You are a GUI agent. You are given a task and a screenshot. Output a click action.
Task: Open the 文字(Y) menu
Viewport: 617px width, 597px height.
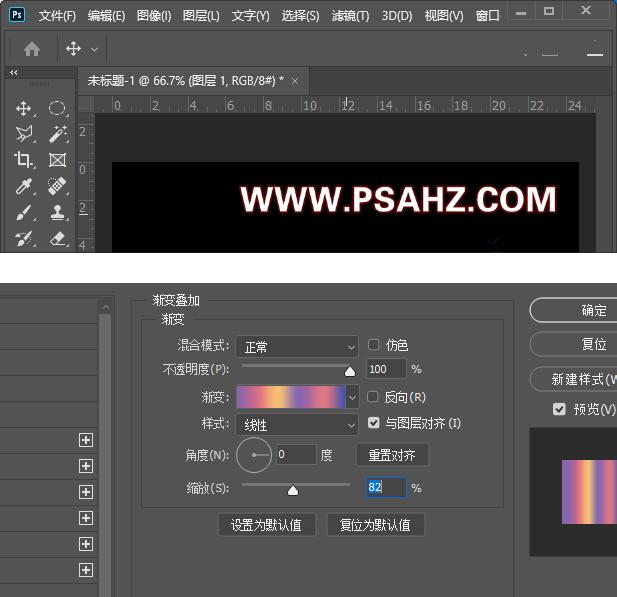coord(251,16)
